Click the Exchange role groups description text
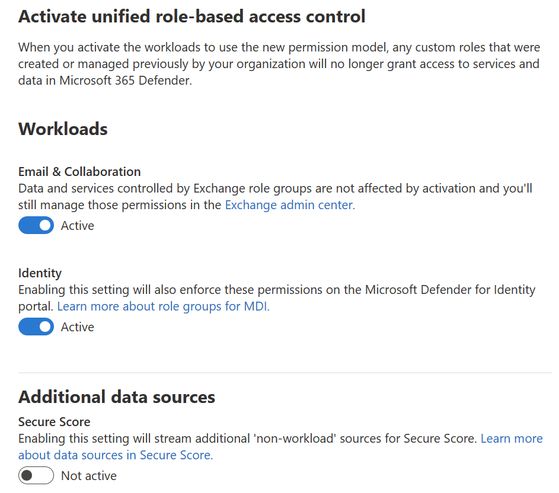 pos(275,196)
